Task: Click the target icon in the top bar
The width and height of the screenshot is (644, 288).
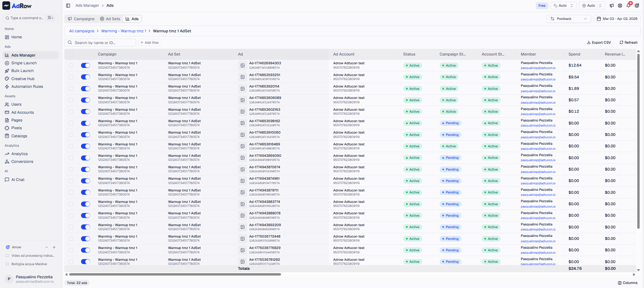Action: [x=637, y=5]
